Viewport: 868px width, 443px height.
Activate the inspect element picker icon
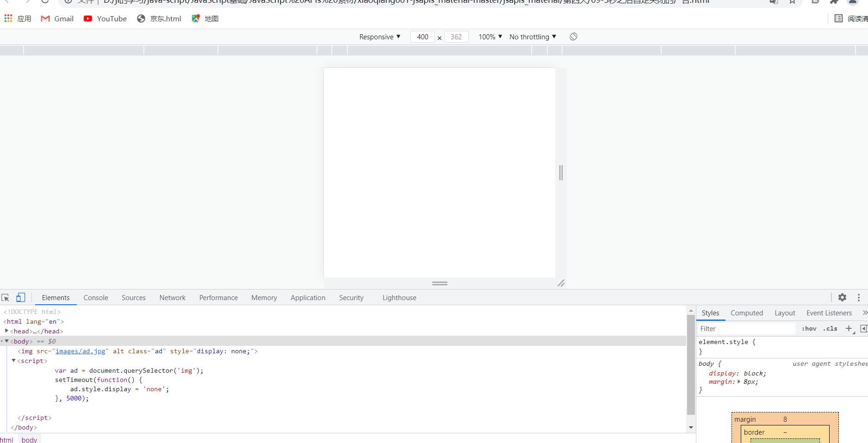(6, 298)
